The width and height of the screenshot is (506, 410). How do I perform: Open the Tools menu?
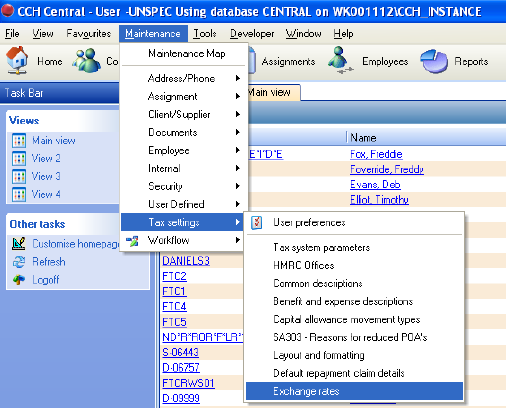click(x=205, y=34)
